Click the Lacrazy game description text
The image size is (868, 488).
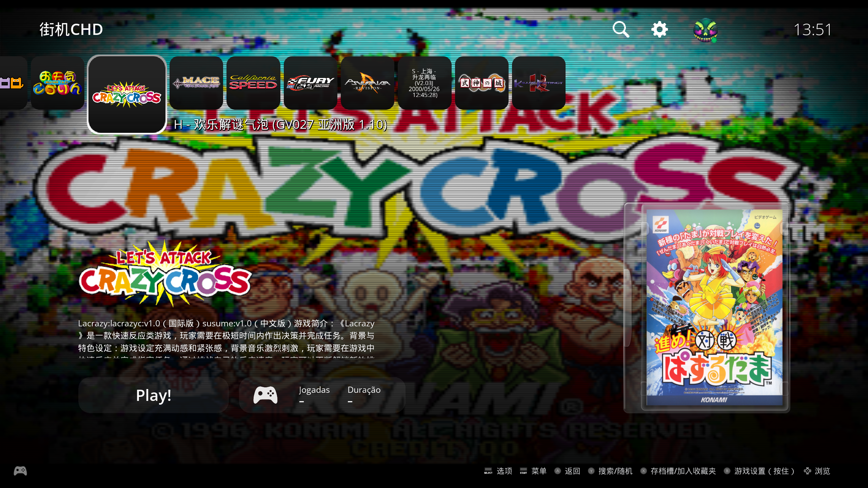(226, 338)
